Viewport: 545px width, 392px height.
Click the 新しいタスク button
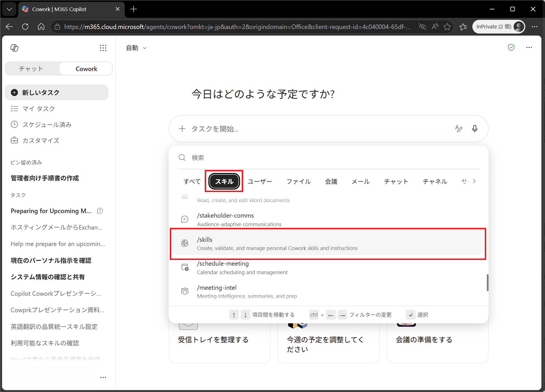57,93
